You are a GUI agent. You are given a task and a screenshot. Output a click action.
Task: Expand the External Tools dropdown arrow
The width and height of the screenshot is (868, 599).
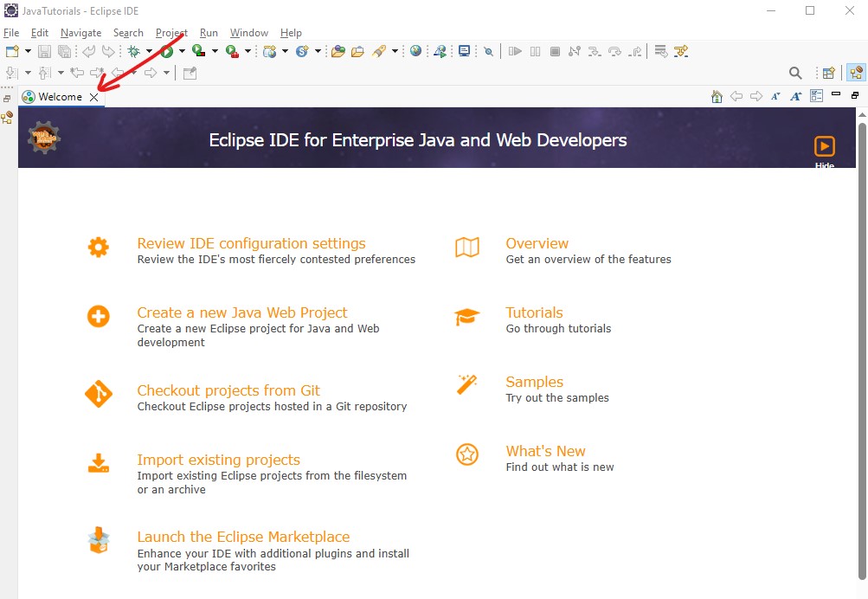click(x=248, y=51)
